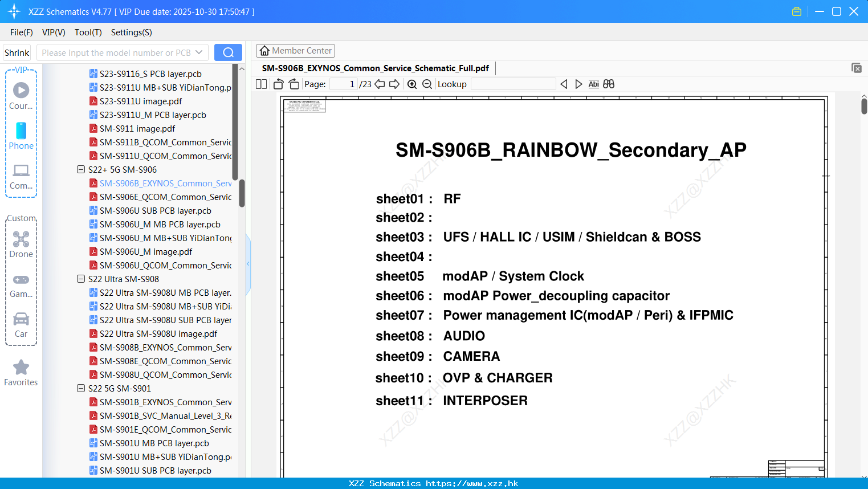This screenshot has width=868, height=489.
Task: Select Phone category in sidebar
Action: [21, 136]
